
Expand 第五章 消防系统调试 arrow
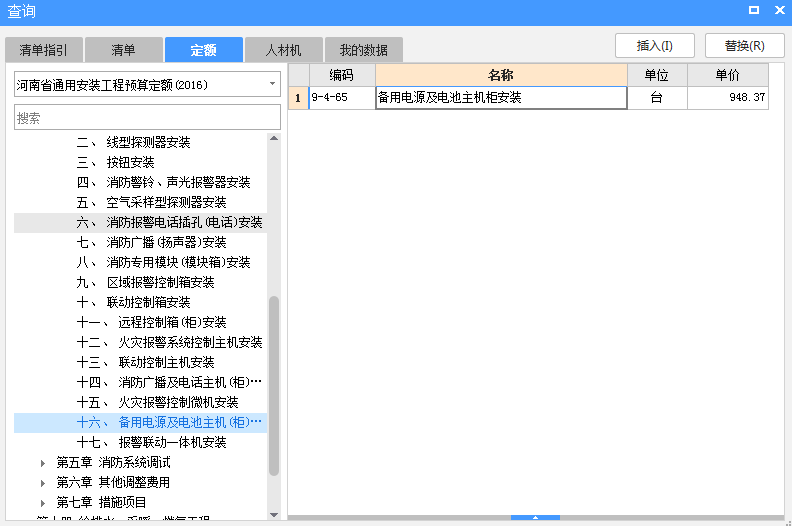coord(43,463)
